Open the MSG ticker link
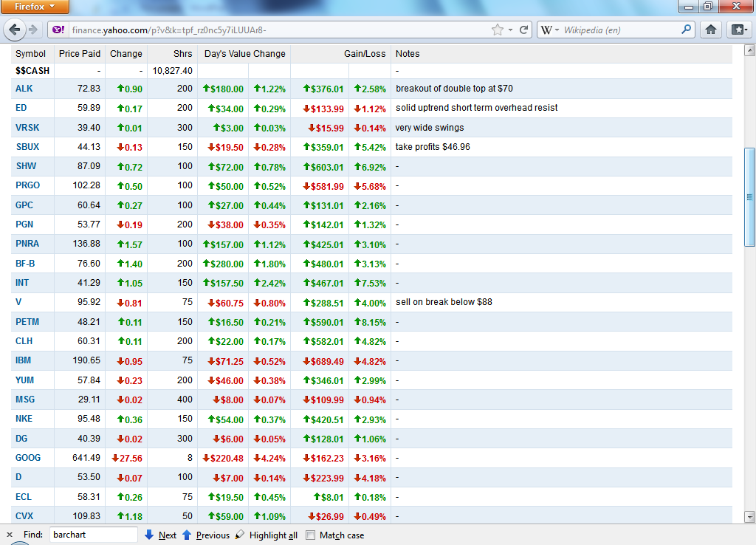Image resolution: width=756 pixels, height=545 pixels. coord(25,400)
